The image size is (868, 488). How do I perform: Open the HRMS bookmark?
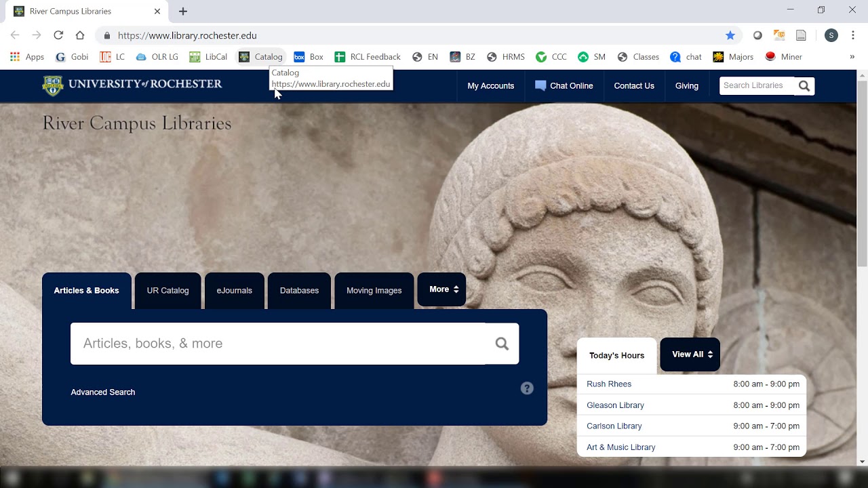point(506,57)
